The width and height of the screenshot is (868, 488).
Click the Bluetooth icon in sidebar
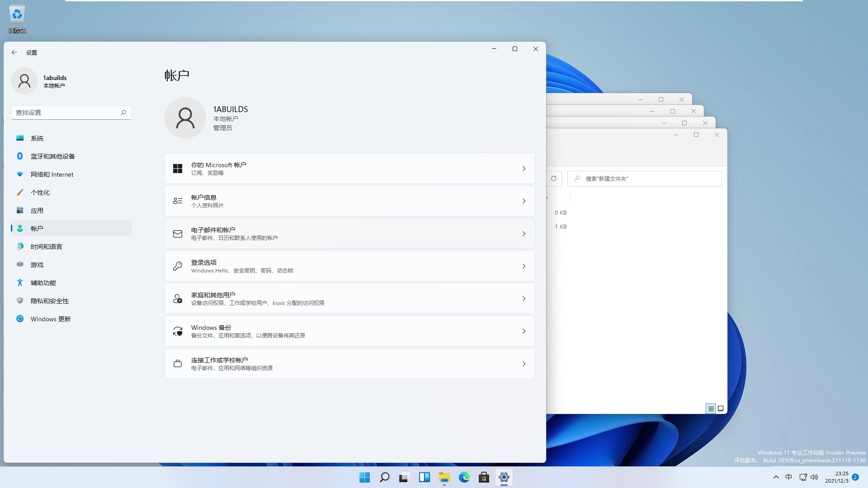tap(20, 156)
